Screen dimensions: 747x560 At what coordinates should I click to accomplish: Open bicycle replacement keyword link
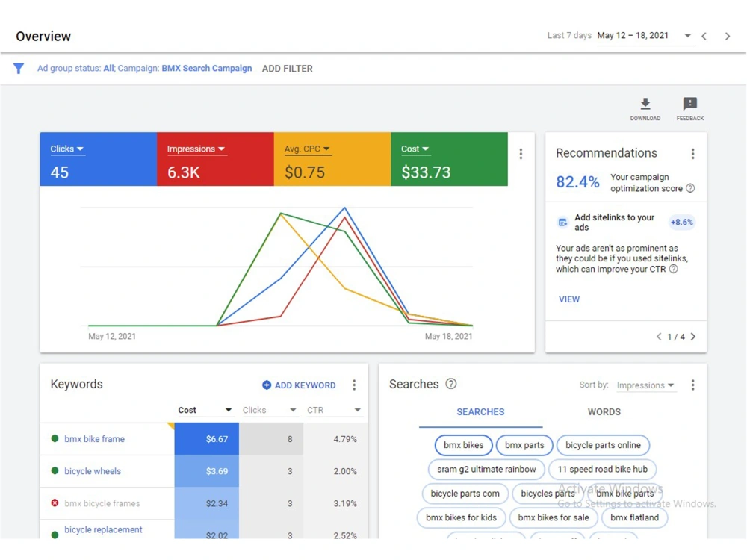[x=103, y=529]
